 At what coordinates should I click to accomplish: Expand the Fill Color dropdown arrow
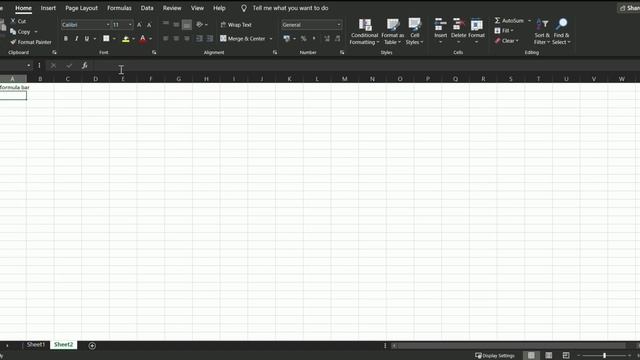(133, 39)
